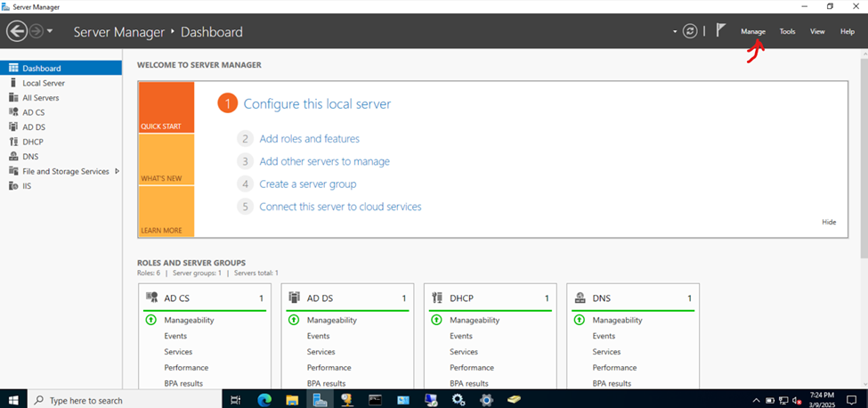868x408 pixels.
Task: Click the muted volume tray icon
Action: pos(798,400)
